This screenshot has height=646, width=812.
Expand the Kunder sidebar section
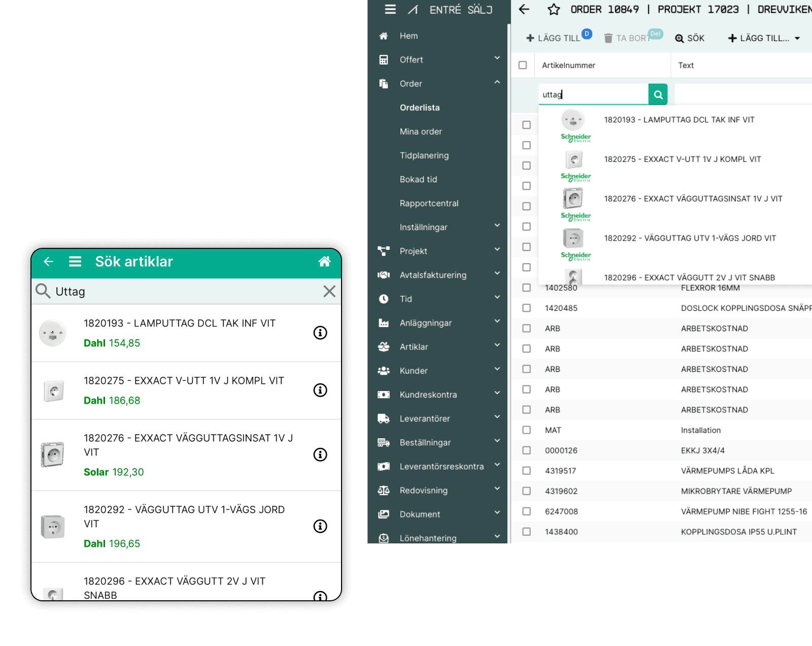[497, 369]
